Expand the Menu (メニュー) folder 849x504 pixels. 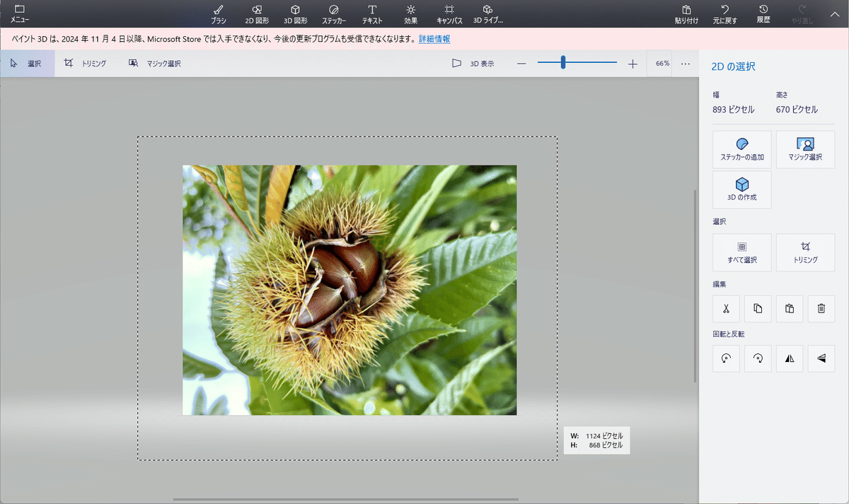tap(20, 13)
